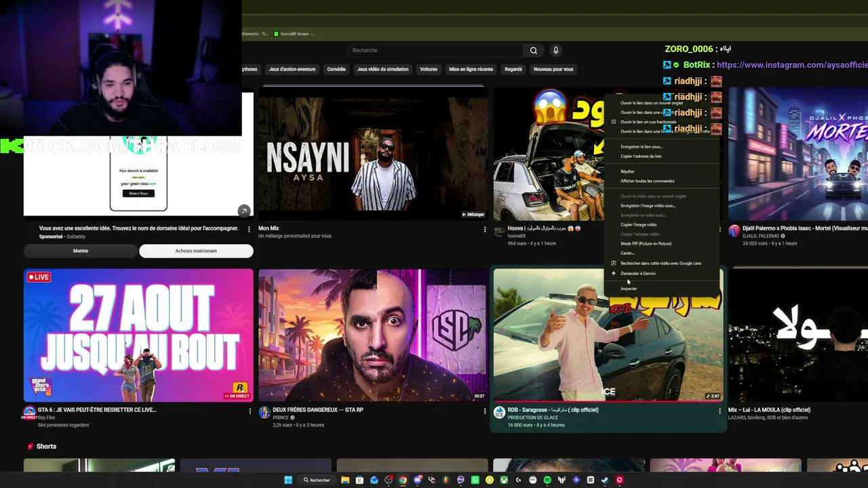Open Windows taskbar 'Rechercher' search box
This screenshot has width=868, height=488.
coord(317,480)
